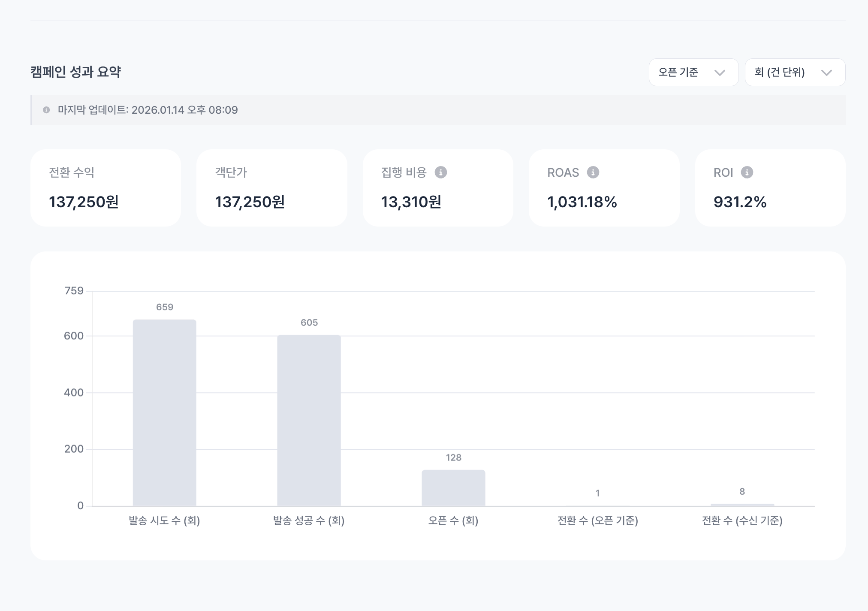Click info icon beside 마지막 업데이트
Screen dimensions: 868x611
tap(46, 110)
